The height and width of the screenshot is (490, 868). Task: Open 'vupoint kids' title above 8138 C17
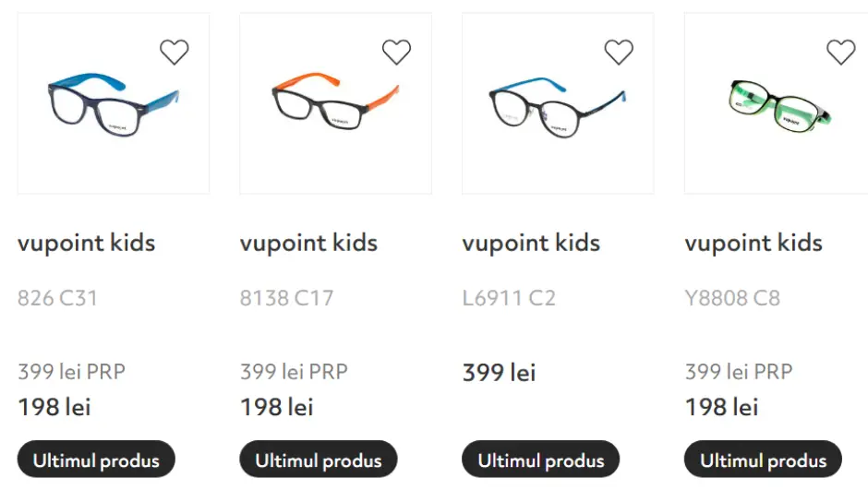[308, 244]
